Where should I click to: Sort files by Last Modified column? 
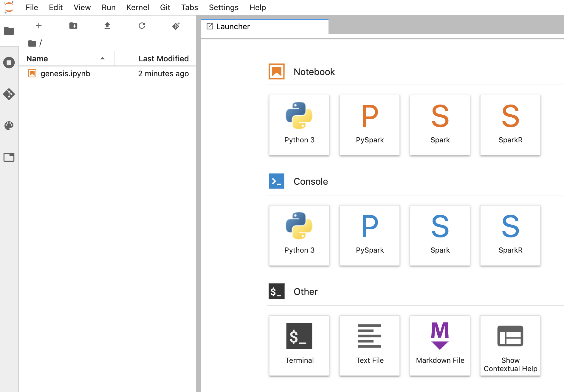[x=156, y=59]
